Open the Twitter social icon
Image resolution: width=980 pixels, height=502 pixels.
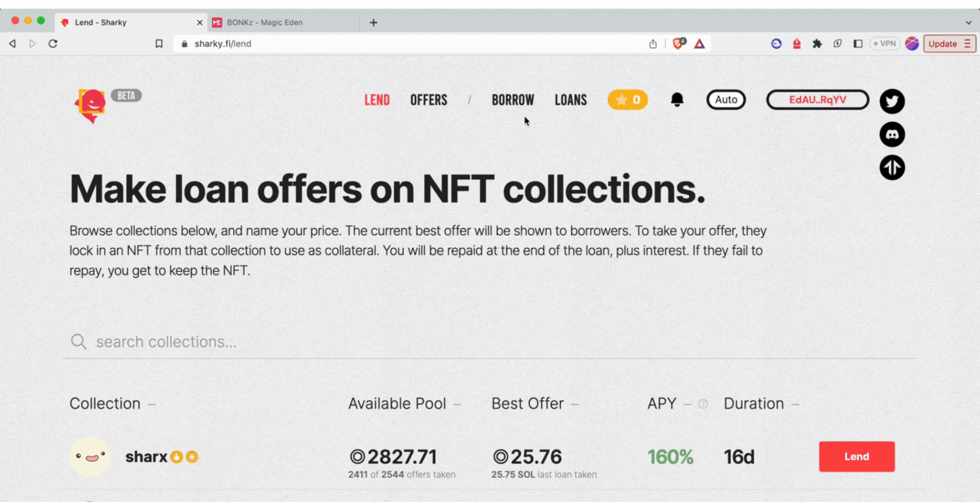[x=892, y=101]
